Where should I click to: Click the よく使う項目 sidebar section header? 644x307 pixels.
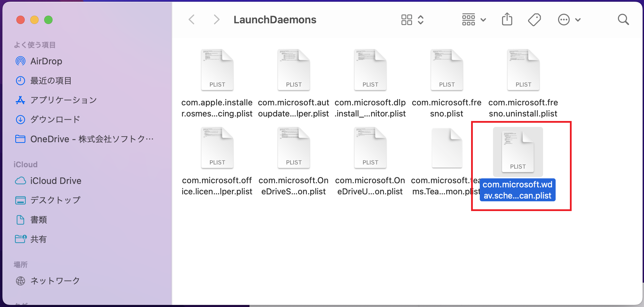pyautogui.click(x=34, y=45)
